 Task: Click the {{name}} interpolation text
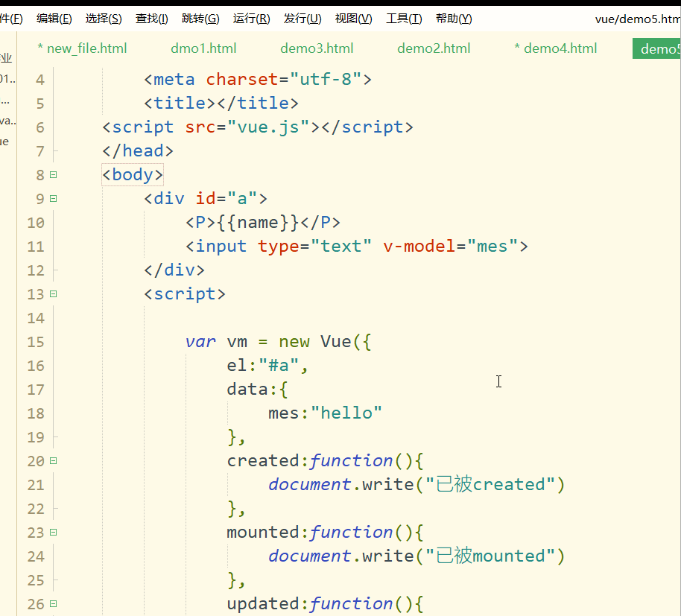pyautogui.click(x=258, y=222)
